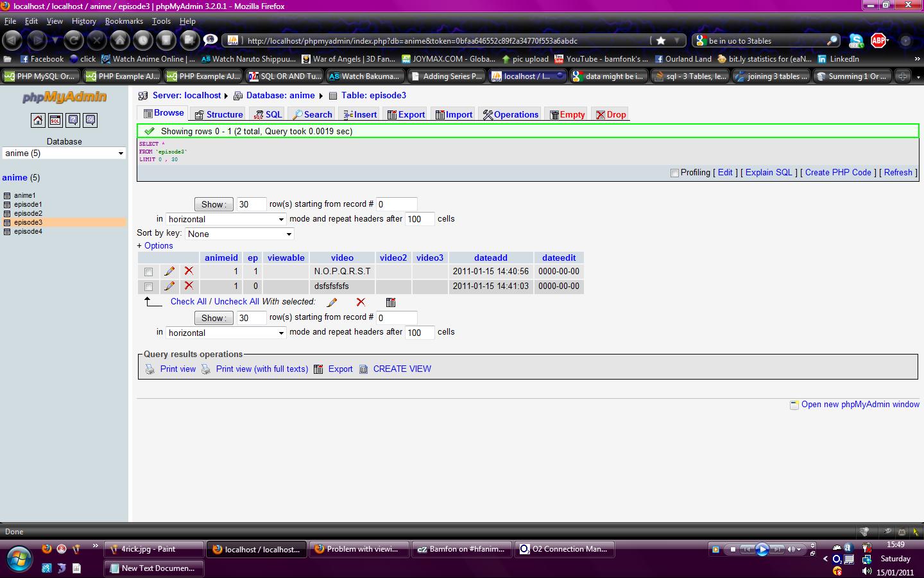Open the Bookmarks menu
924x578 pixels.
(x=124, y=21)
